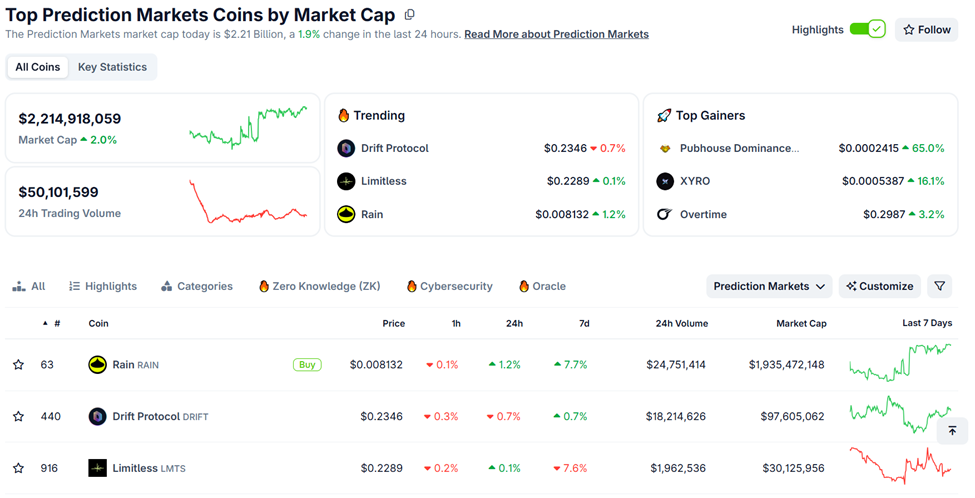Click the green Buy button for Rain
Image resolution: width=975 pixels, height=498 pixels.
point(307,365)
